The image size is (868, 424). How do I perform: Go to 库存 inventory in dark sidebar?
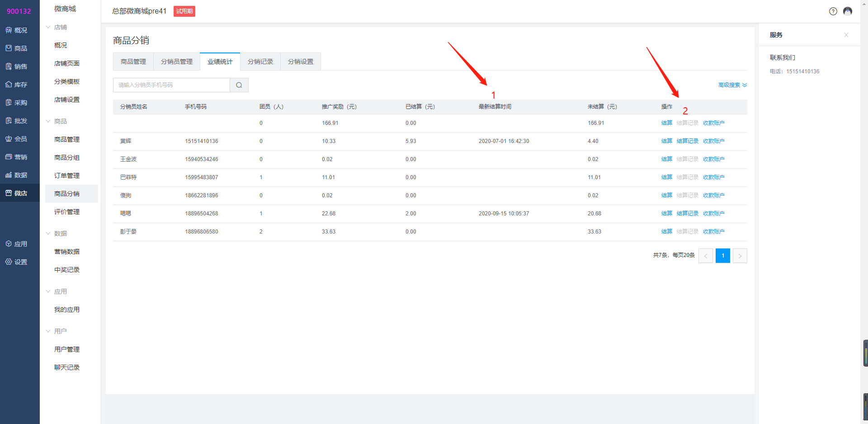coord(16,85)
